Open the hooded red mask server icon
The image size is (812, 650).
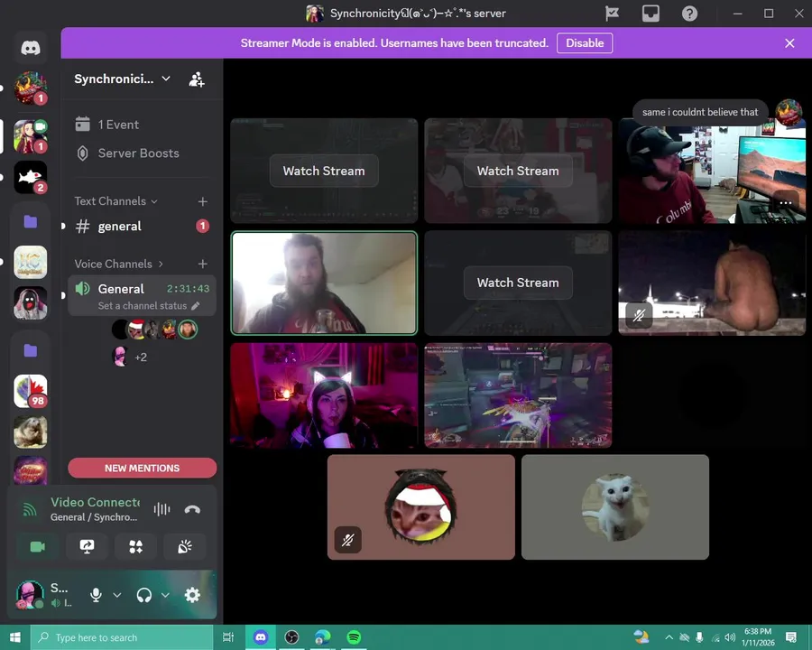(x=31, y=302)
